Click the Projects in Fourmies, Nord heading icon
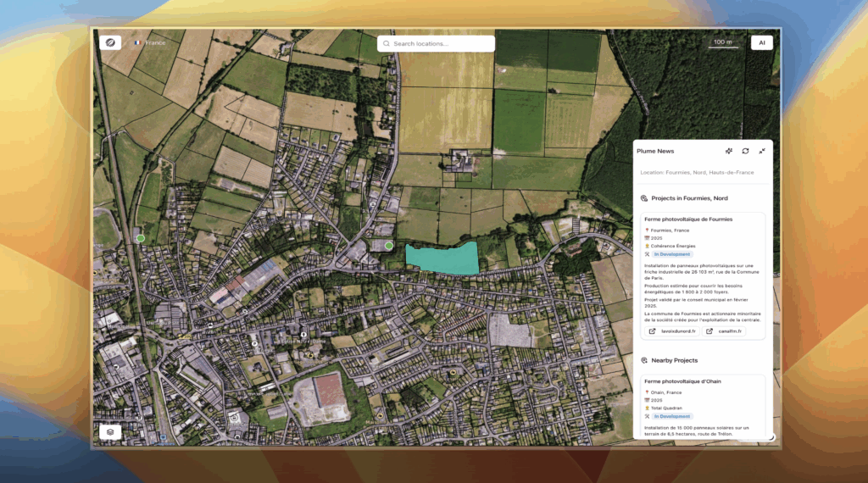 644,198
